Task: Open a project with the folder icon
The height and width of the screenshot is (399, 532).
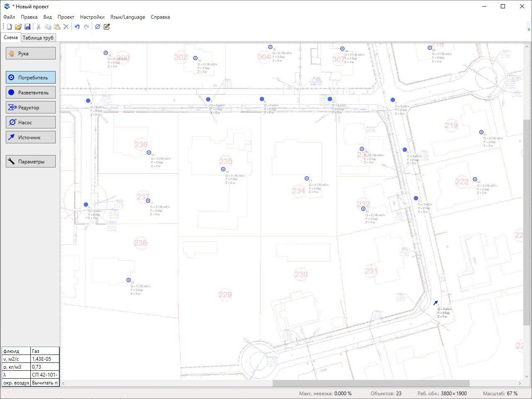Action: [x=18, y=27]
